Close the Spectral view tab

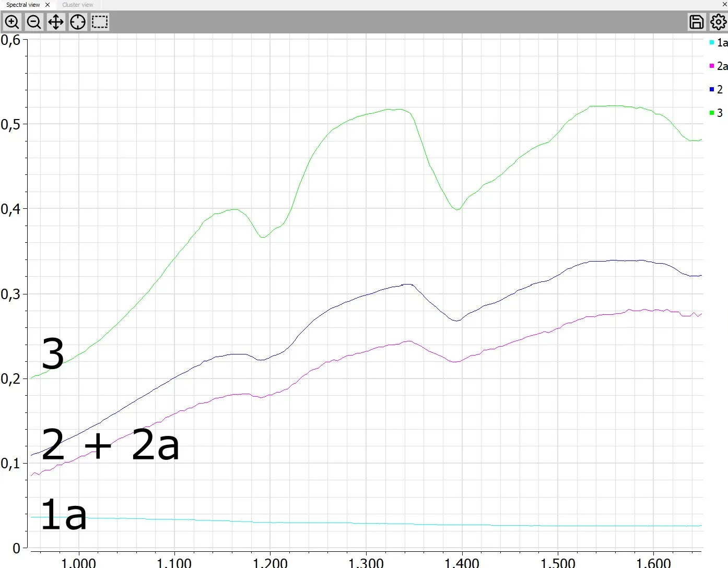pyautogui.click(x=48, y=5)
